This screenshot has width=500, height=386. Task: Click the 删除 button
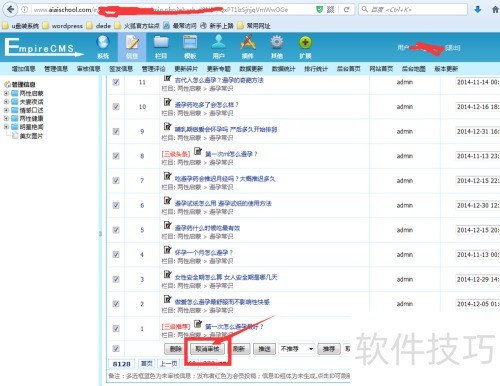[175, 349]
